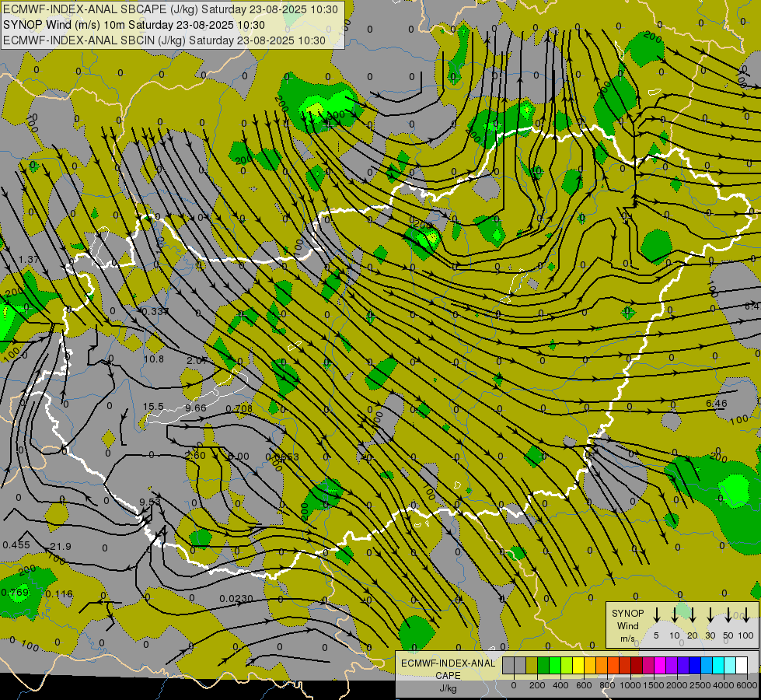
Task: Pick the white swatch in the CAPE scale
Action: [x=741, y=665]
